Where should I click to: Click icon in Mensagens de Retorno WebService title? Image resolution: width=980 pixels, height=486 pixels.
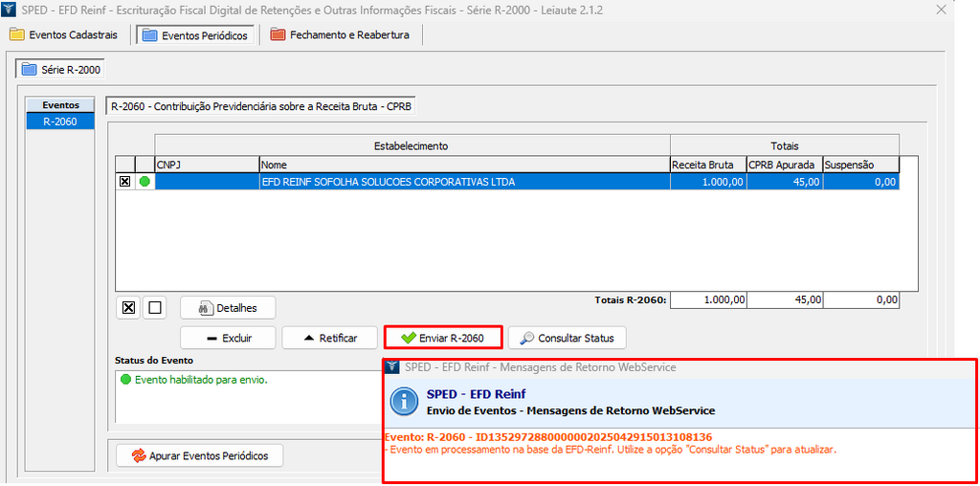392,367
